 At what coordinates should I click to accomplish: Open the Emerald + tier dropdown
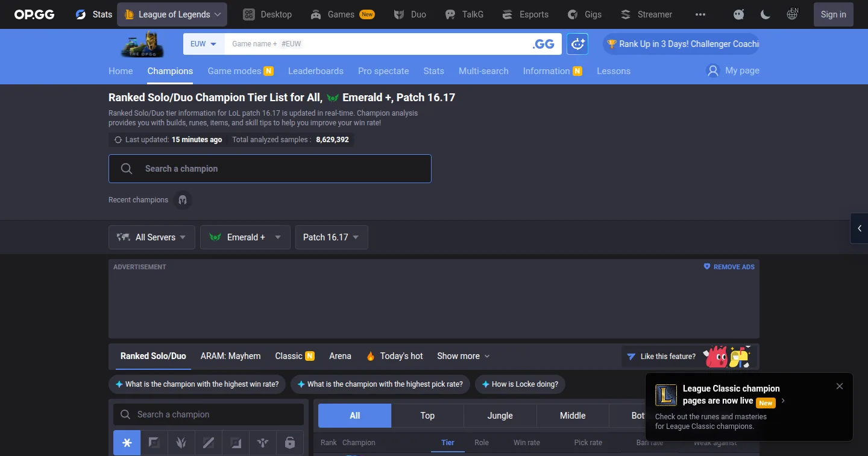245,237
